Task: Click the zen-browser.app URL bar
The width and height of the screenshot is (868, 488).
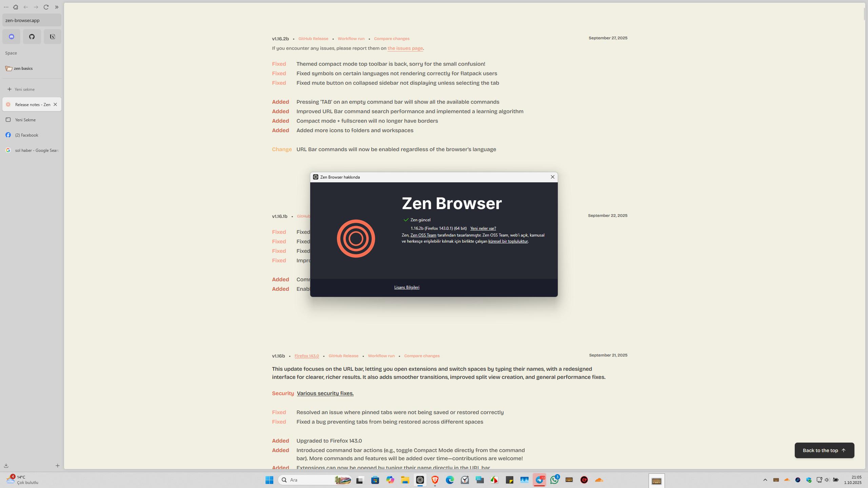Action: pyautogui.click(x=32, y=20)
